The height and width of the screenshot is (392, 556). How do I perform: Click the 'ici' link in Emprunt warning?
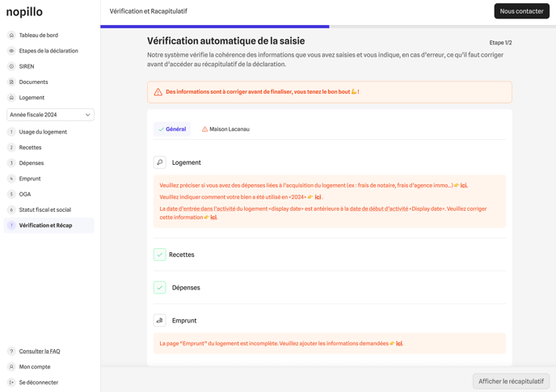coord(399,344)
